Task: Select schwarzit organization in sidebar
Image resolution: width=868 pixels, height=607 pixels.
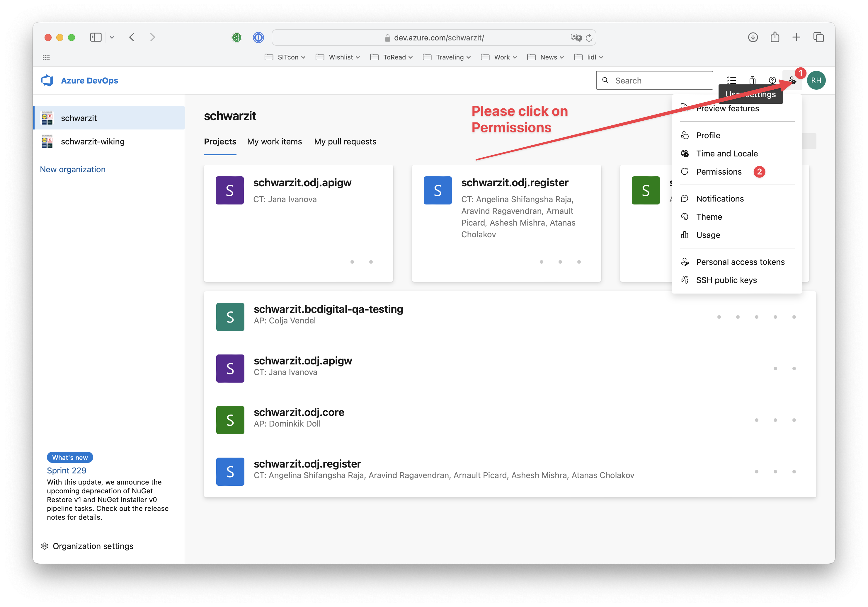Action: tap(109, 118)
